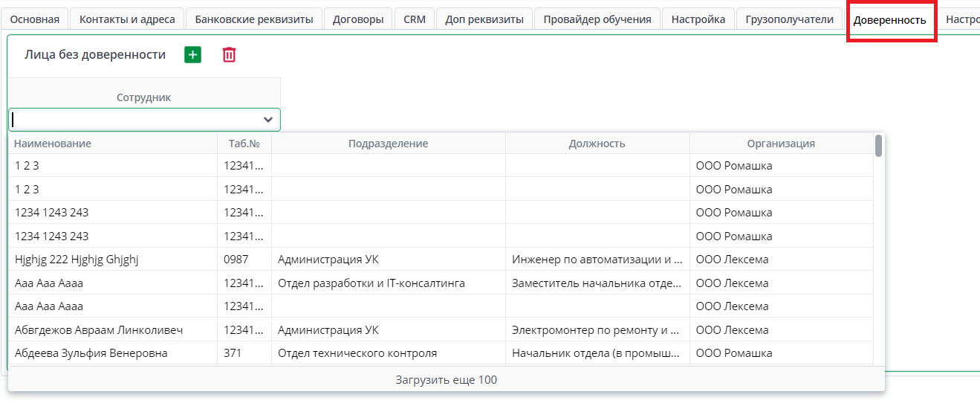Switch to Провайдер обучения tab

tap(597, 19)
